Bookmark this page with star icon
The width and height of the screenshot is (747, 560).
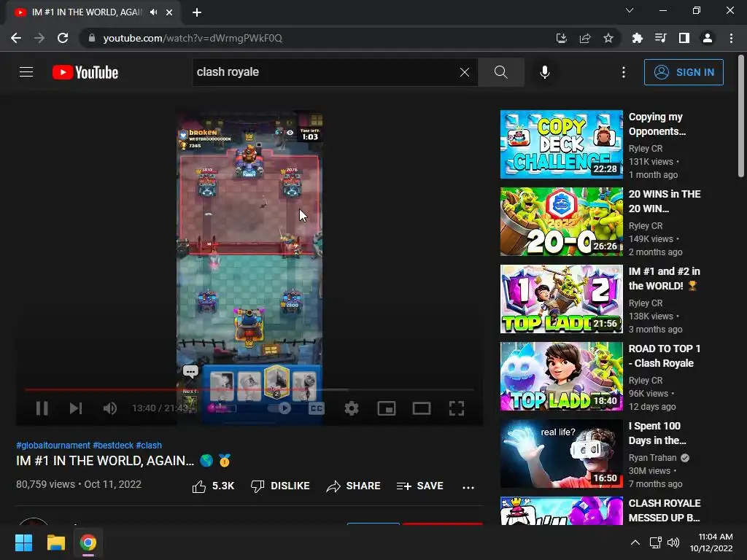(608, 38)
